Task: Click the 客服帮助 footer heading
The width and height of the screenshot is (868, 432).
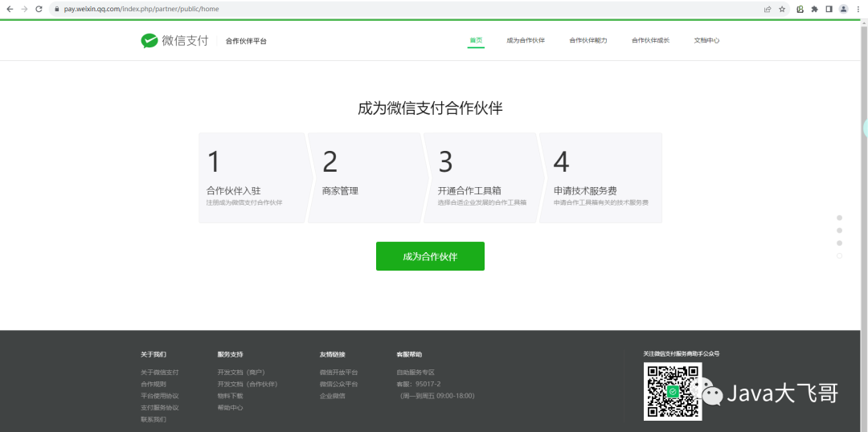Action: click(409, 354)
